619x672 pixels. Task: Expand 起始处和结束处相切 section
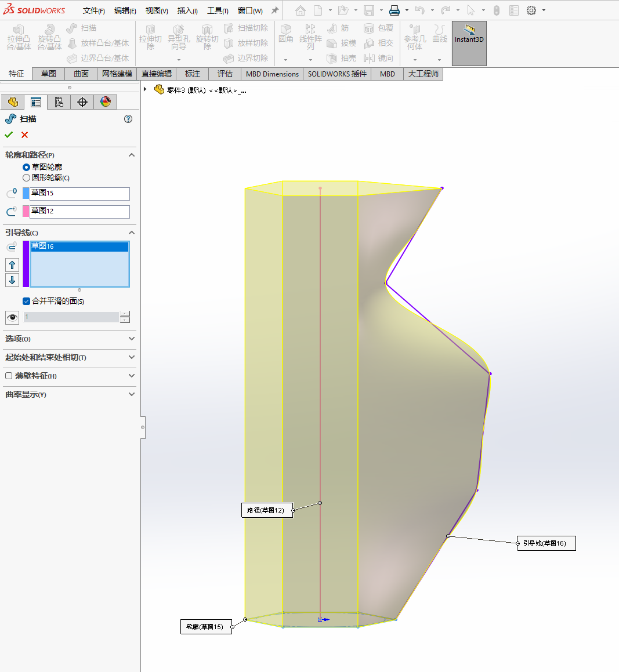pyautogui.click(x=131, y=357)
